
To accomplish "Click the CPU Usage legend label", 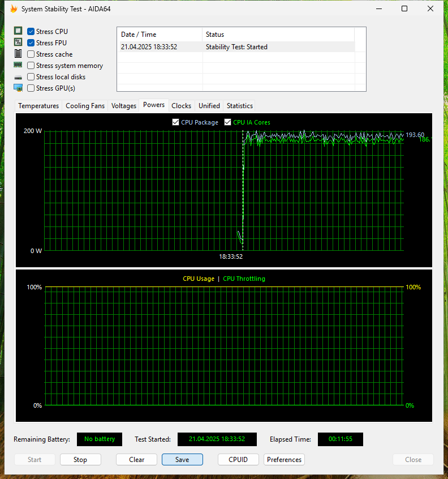I will (199, 279).
